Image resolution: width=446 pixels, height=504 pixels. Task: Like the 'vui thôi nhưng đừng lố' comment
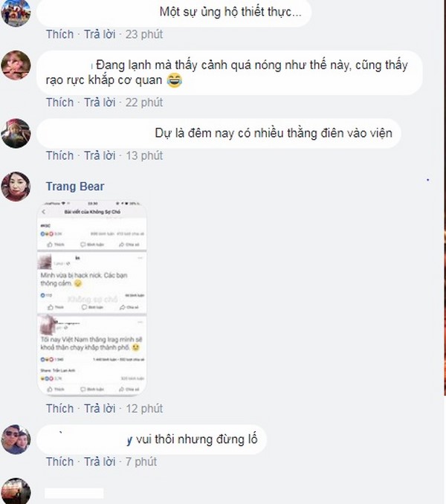click(59, 462)
